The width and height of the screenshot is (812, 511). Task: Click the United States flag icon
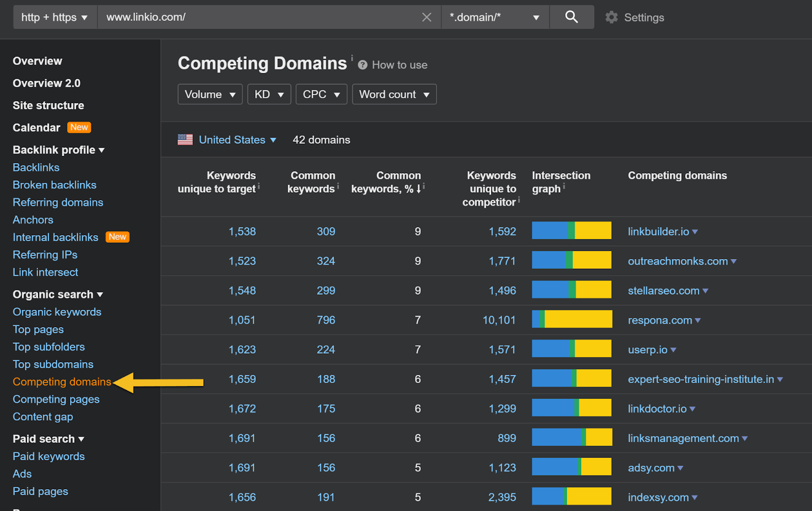185,140
